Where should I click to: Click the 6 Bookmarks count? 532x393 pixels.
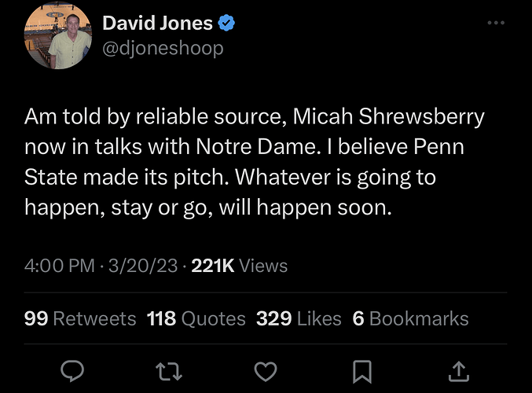[410, 318]
